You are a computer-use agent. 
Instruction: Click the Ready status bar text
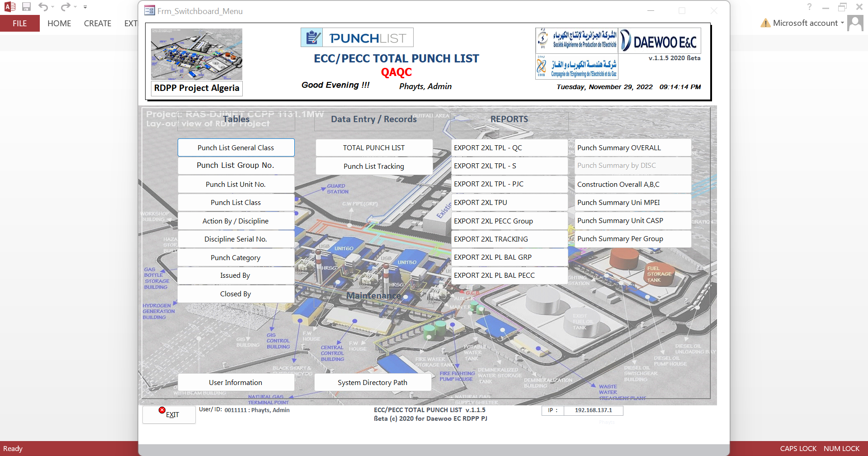tap(13, 449)
